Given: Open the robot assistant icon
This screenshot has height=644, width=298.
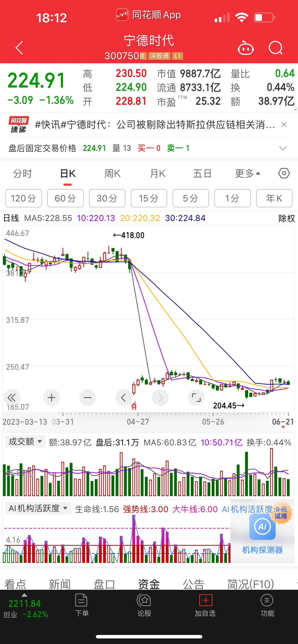Looking at the screenshot, I should point(245,48).
